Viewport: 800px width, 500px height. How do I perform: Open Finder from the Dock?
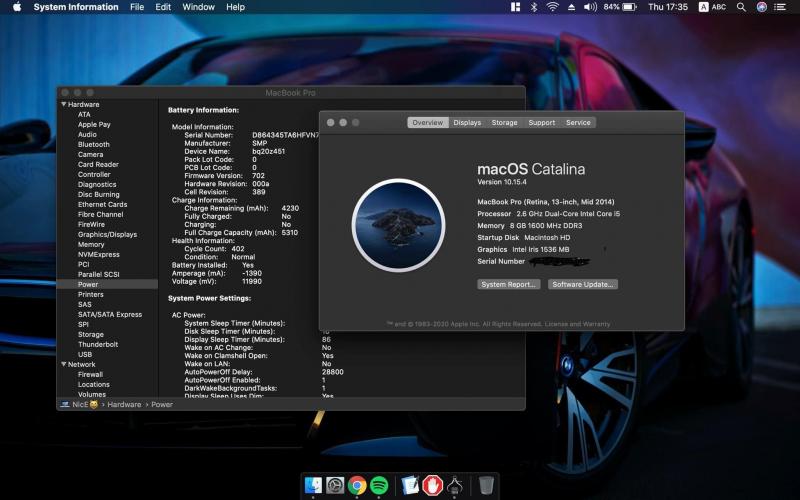click(x=313, y=485)
